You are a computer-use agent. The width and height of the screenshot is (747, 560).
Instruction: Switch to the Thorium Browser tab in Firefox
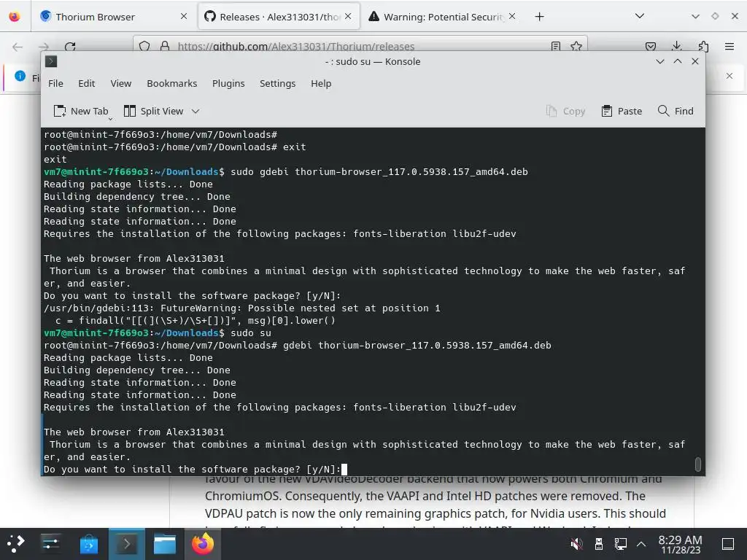tap(113, 17)
